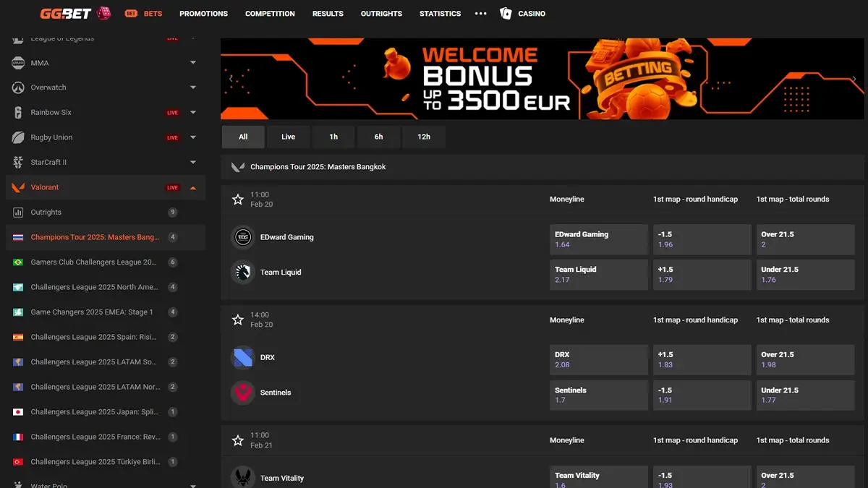Viewport: 868px width, 488px height.
Task: Open the Casino cards icon
Action: (506, 13)
